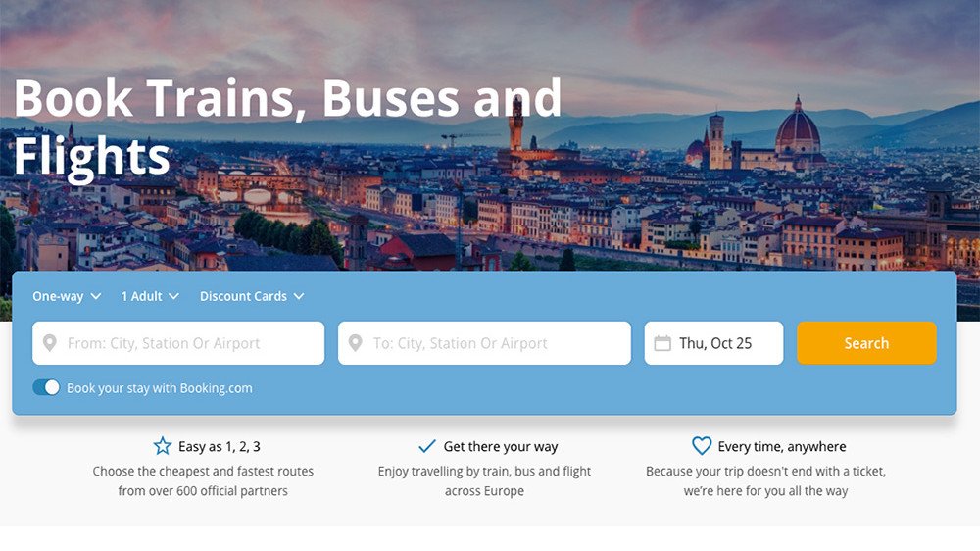Click the Book Trains, Buses and Flights headline

coord(287,125)
